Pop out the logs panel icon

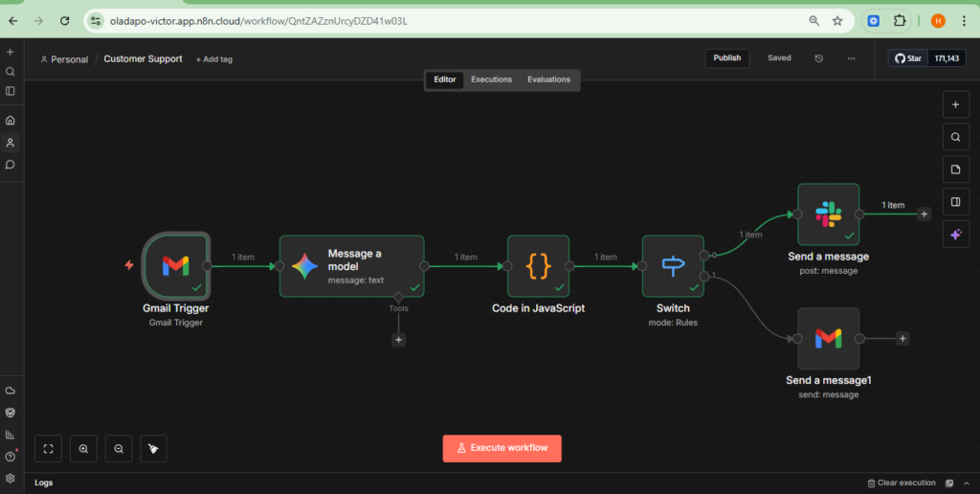point(949,483)
